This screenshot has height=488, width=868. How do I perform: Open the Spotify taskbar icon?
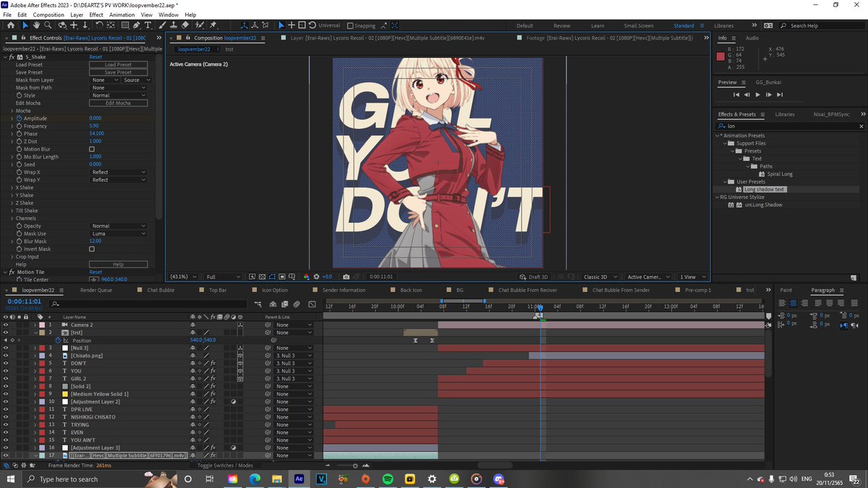point(387,479)
